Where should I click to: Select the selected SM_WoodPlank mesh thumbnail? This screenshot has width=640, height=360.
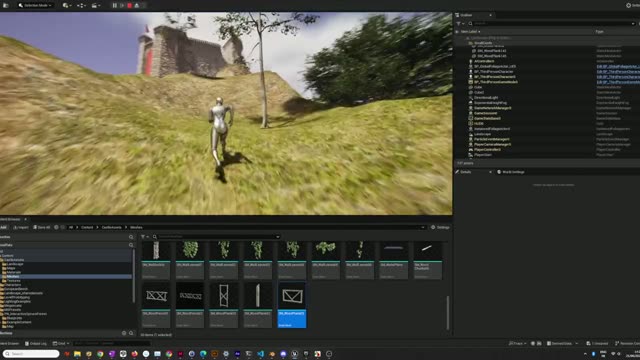coord(292,305)
